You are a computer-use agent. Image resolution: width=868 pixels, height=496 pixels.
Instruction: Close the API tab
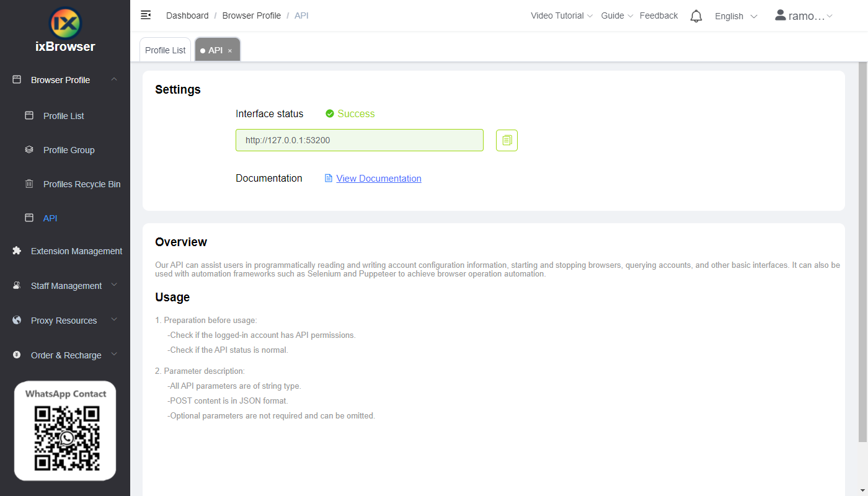[x=230, y=50]
